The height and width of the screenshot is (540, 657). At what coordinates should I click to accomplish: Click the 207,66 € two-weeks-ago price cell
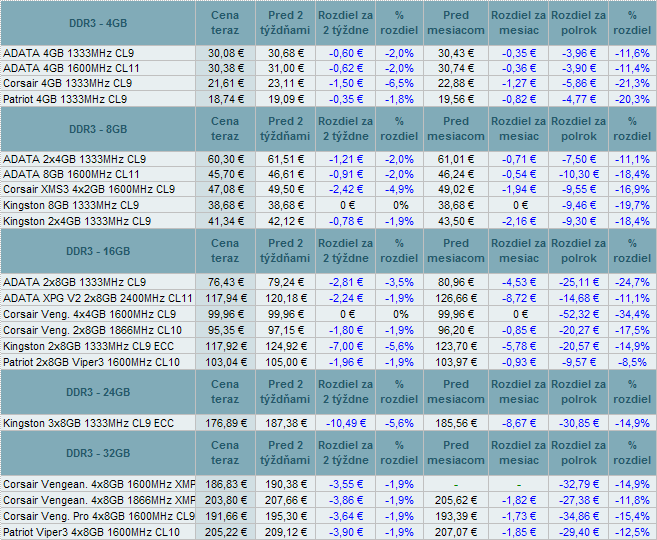coord(285,500)
